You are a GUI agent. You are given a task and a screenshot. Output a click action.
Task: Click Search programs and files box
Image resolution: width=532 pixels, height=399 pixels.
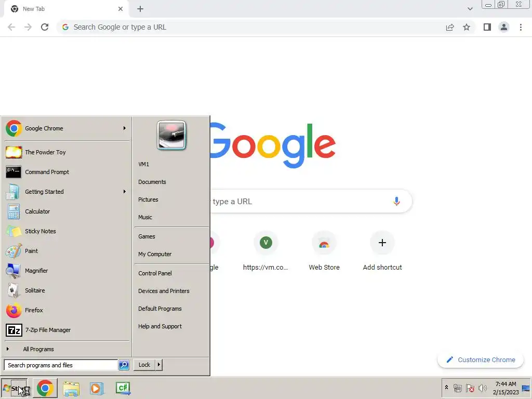coord(61,365)
